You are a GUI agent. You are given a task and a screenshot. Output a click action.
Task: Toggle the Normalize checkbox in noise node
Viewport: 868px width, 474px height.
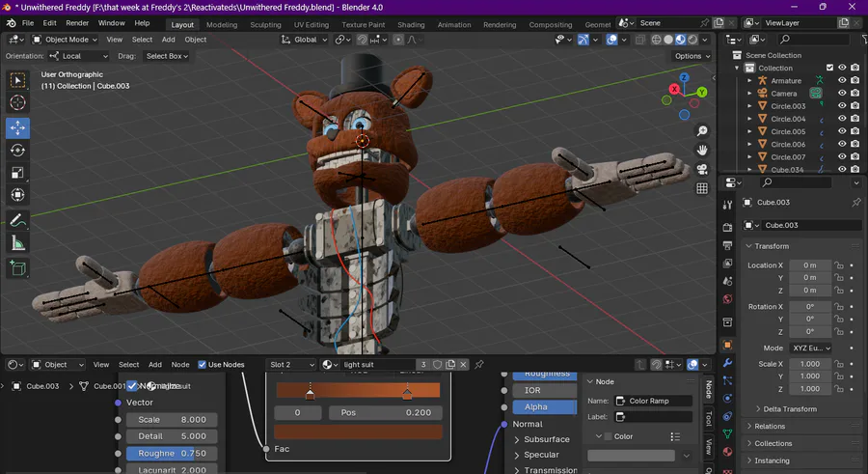point(132,386)
